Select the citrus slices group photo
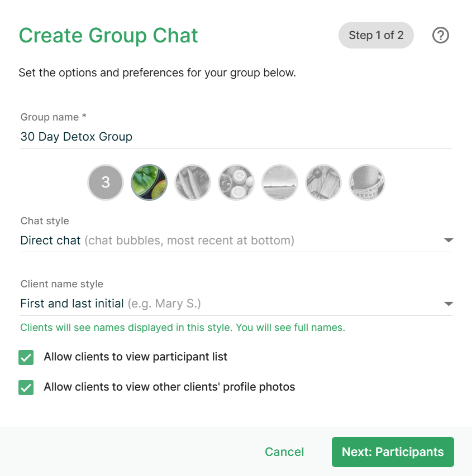The width and height of the screenshot is (472, 476). pos(236,182)
